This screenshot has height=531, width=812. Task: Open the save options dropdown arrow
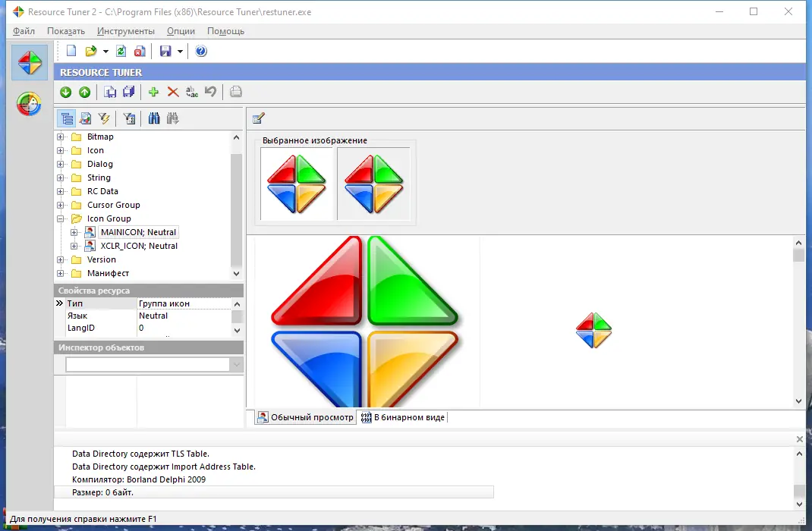[180, 52]
